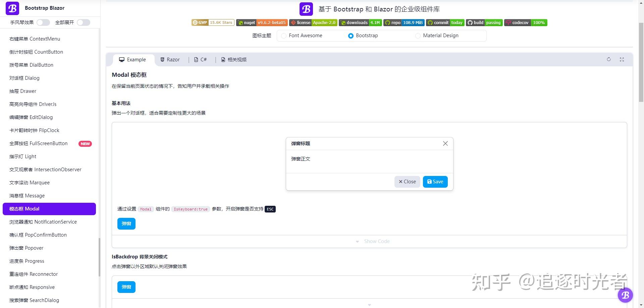Expand the Show Code section
644x308 pixels.
click(x=373, y=241)
